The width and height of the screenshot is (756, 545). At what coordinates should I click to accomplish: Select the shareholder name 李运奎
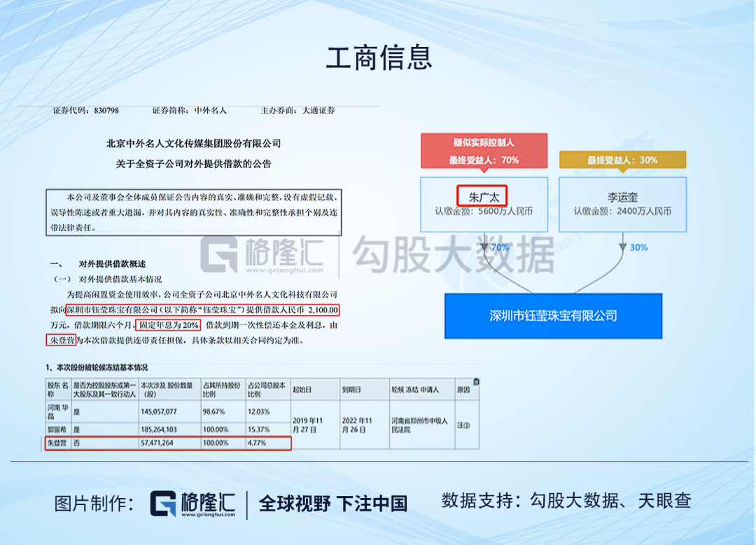622,198
